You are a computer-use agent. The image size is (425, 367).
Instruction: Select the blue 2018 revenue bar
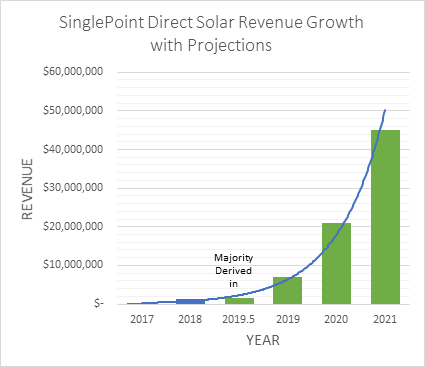[x=190, y=302]
